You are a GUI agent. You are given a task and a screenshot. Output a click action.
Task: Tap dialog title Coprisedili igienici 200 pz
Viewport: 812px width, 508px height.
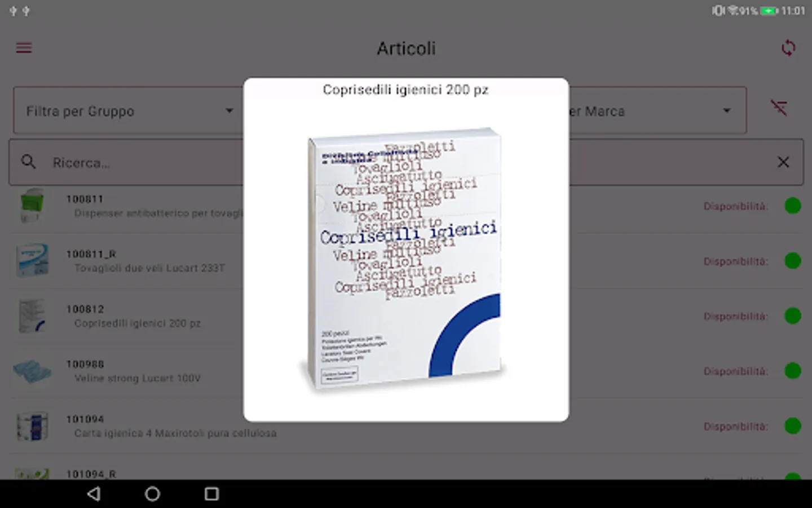(x=405, y=90)
